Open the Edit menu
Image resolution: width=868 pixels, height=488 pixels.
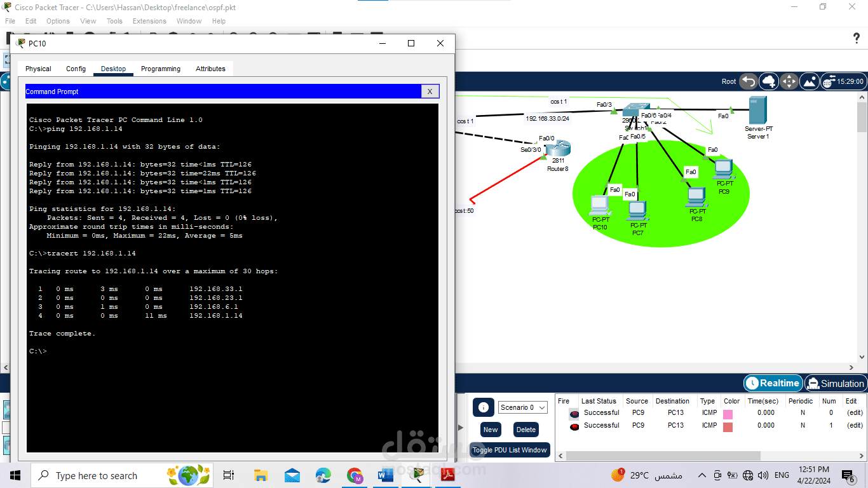pyautogui.click(x=31, y=21)
